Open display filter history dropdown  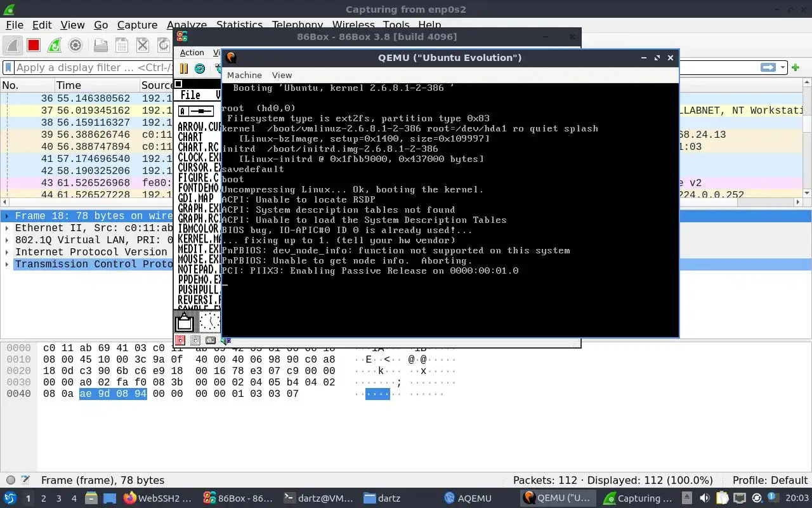783,67
